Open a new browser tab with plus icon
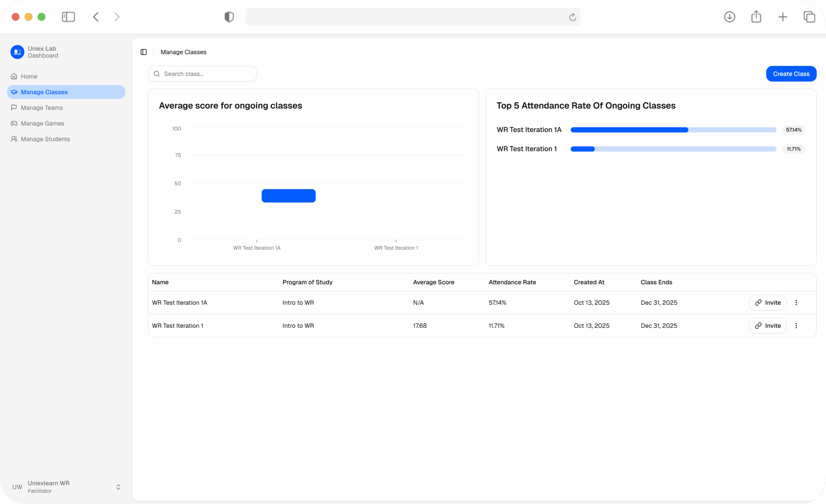The height and width of the screenshot is (504, 826). click(x=783, y=17)
